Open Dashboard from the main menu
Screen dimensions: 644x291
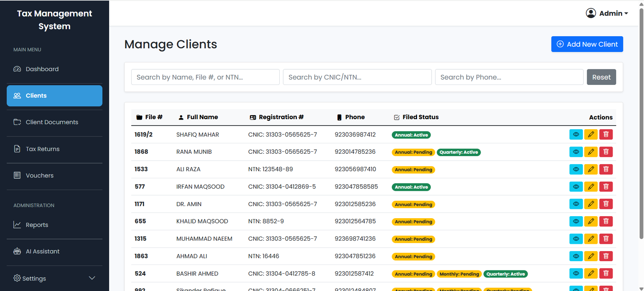(54, 69)
